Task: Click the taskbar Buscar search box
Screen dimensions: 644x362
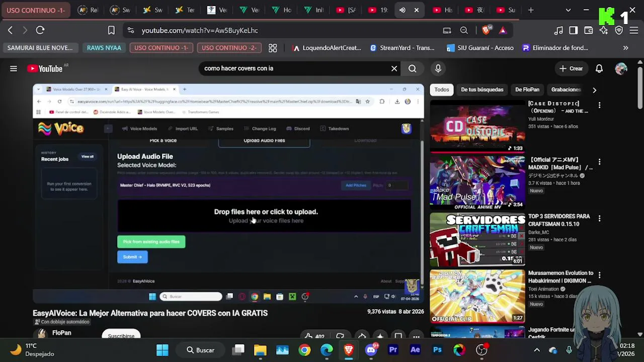Action: point(201,350)
